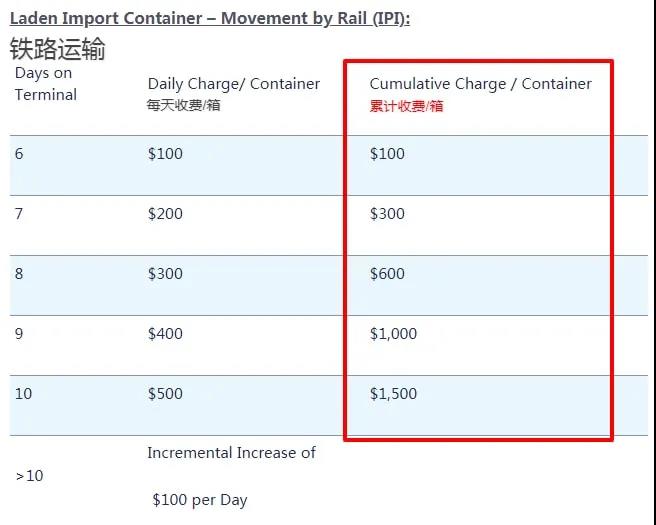
Task: Select the day 8 cell
Action: pyautogui.click(x=19, y=274)
